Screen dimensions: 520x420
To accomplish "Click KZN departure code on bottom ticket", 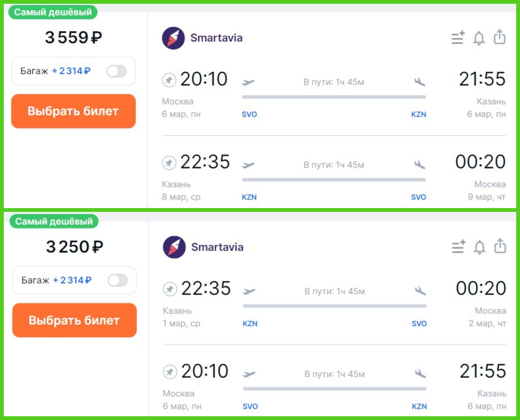I will [250, 324].
